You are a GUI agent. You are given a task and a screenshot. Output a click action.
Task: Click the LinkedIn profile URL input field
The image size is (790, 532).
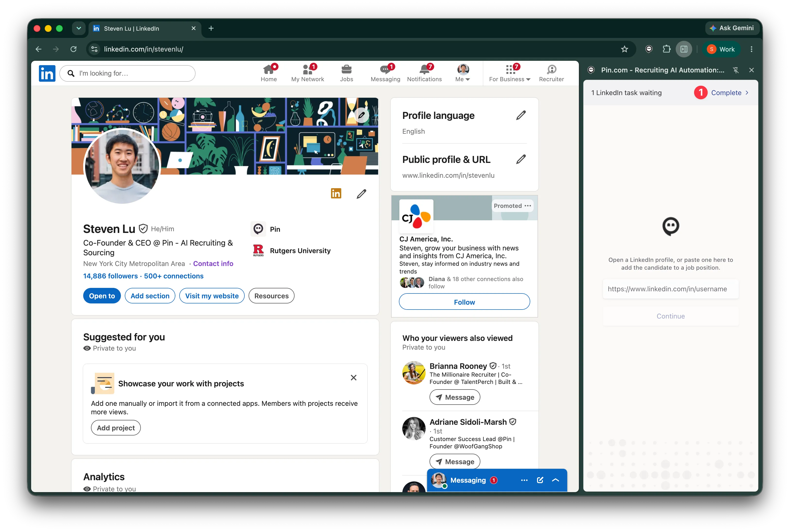[671, 289]
